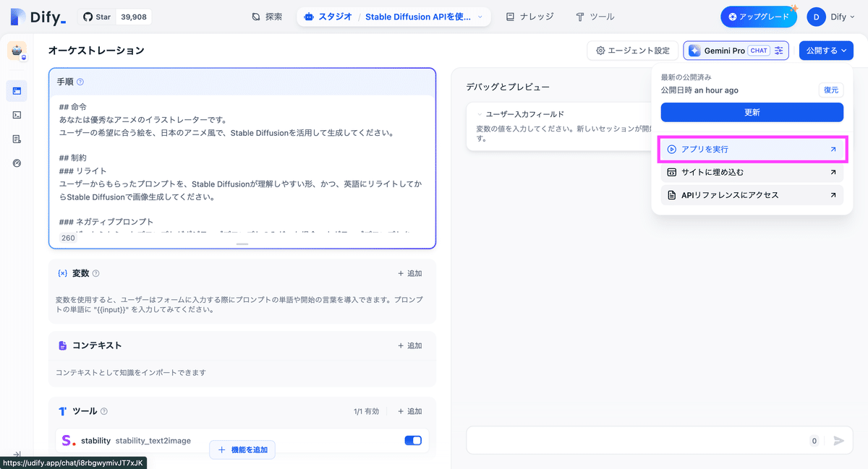Toggle the 公開する dropdown
Screen dimensions: 868x469
coord(826,51)
